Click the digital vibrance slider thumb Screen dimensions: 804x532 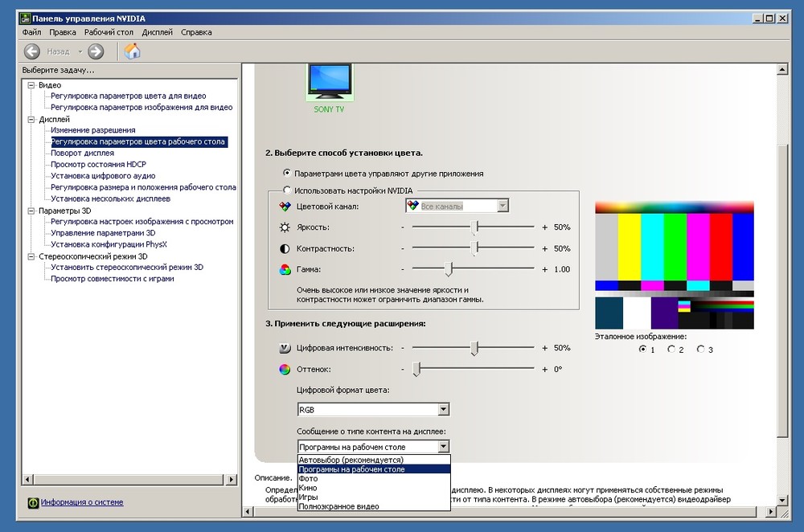[x=475, y=348]
